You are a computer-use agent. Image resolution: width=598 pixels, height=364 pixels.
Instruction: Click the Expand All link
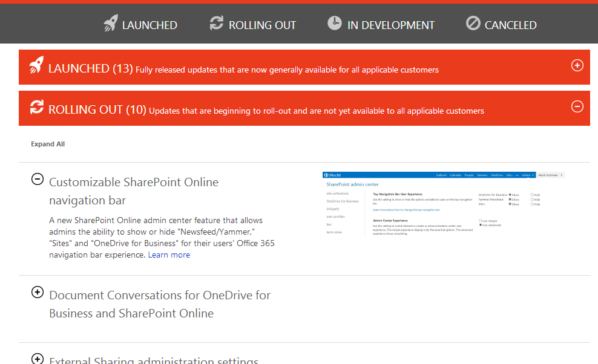pyautogui.click(x=48, y=144)
